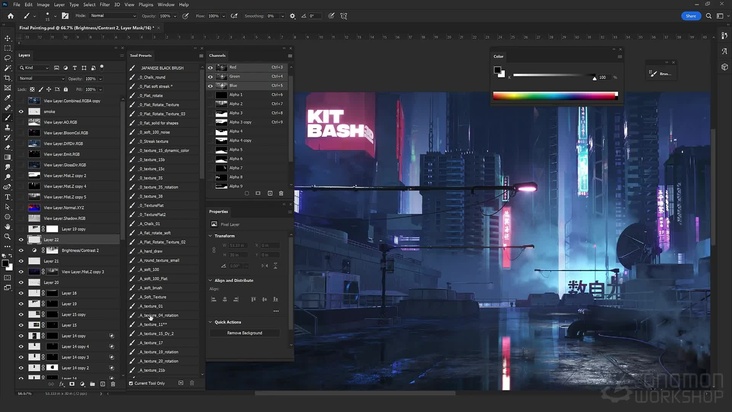Select the Type tool
Screen dimensions: 732x412
coord(7,197)
